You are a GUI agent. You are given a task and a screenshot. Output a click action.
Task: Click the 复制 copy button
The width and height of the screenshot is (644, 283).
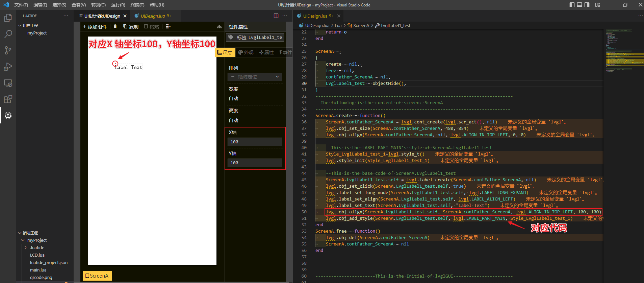(x=131, y=26)
